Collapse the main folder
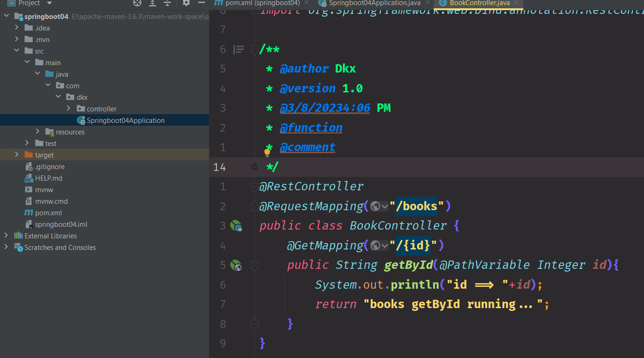Viewport: 644px width, 358px height. pos(27,63)
